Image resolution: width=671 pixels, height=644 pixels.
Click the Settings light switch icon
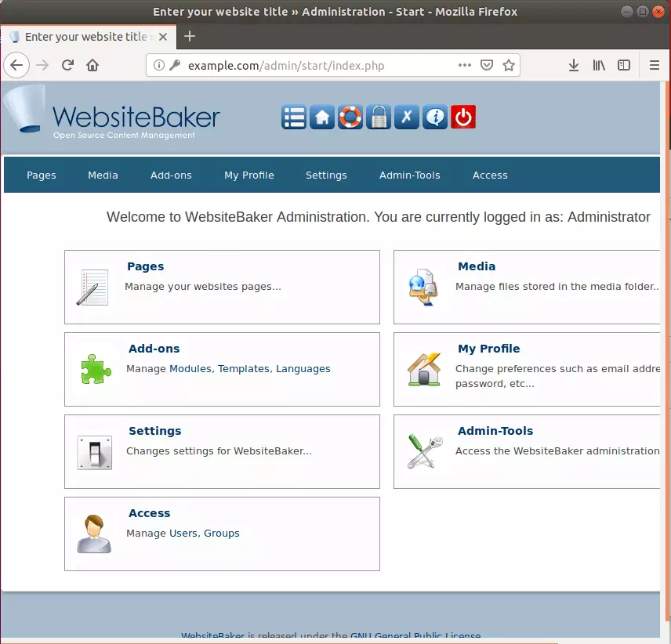point(95,453)
